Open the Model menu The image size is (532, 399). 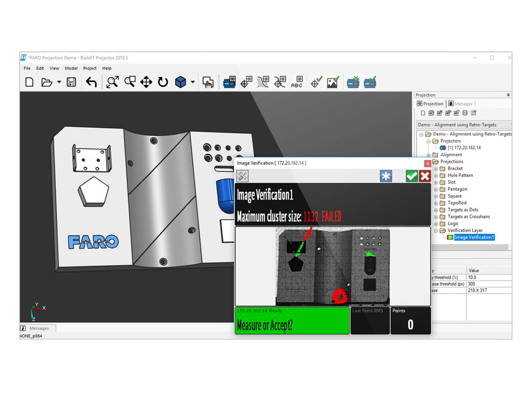point(71,68)
